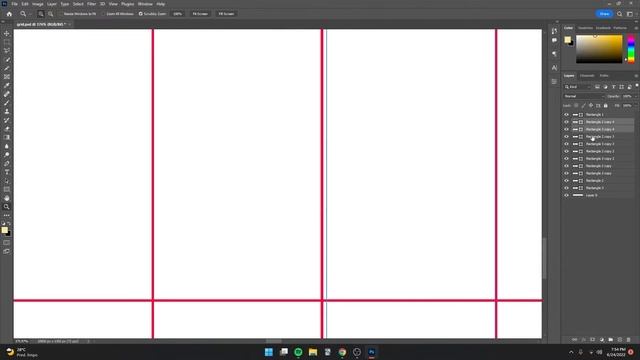
Task: Open the workspace switcher icon
Action: (x=630, y=14)
